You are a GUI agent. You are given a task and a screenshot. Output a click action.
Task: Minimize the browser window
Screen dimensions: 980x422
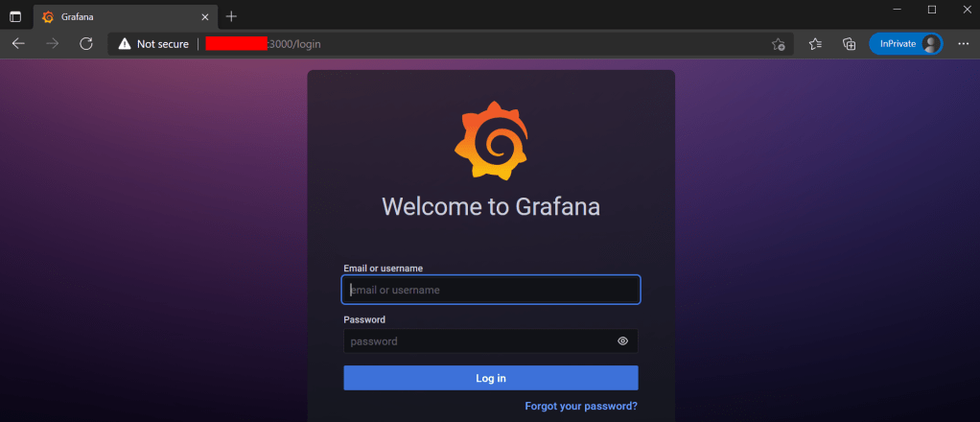[x=898, y=10]
